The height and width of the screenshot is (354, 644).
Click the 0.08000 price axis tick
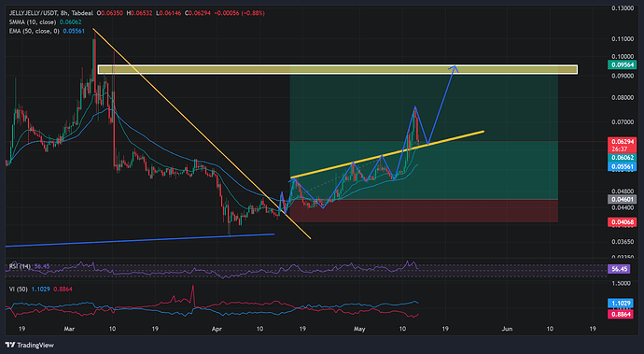click(622, 98)
